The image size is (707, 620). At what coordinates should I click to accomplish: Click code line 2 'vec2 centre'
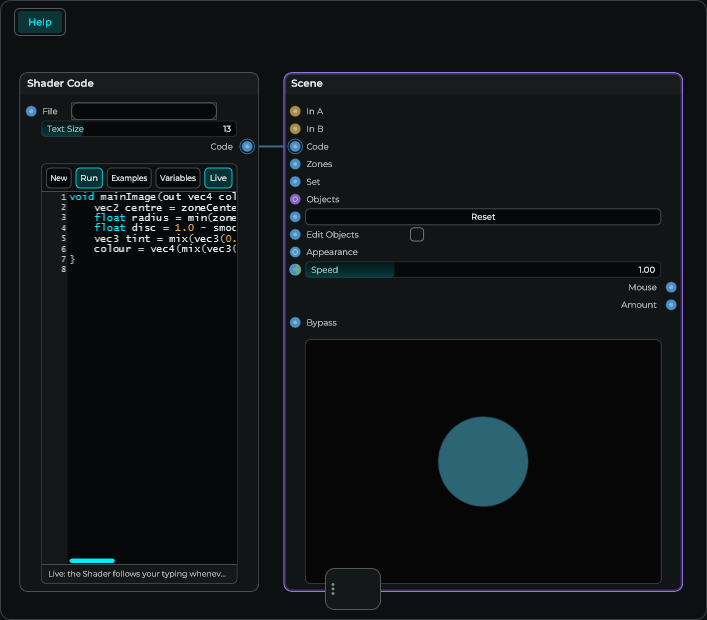[165, 208]
